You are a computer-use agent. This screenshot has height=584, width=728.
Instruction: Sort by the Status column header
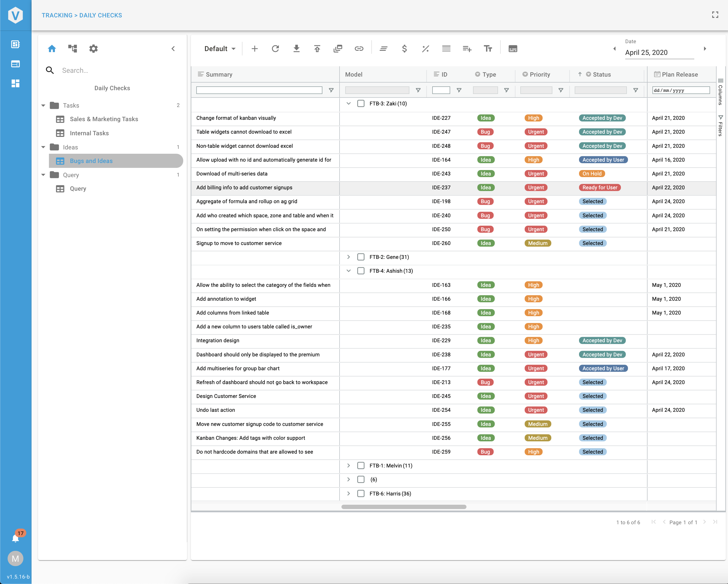click(601, 74)
